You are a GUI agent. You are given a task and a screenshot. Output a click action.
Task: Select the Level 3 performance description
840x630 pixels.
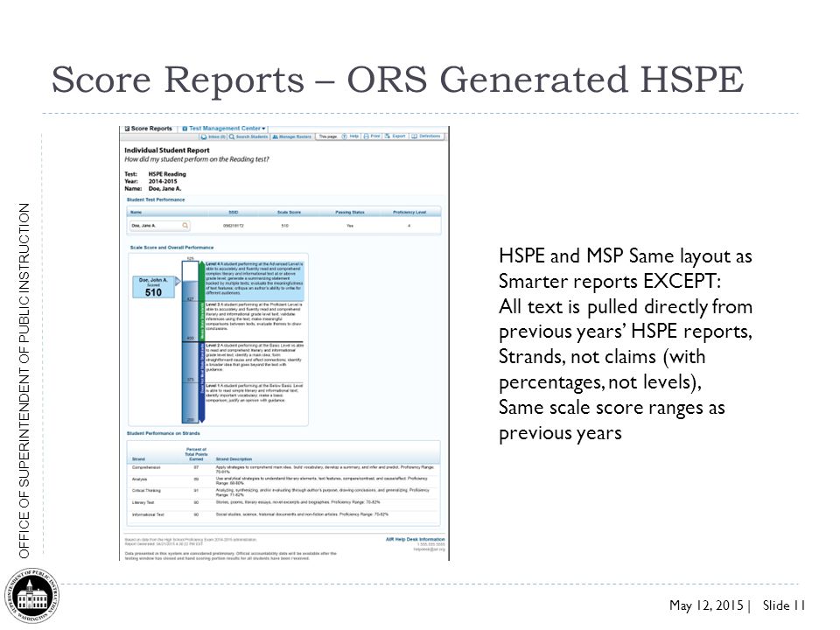coord(255,317)
